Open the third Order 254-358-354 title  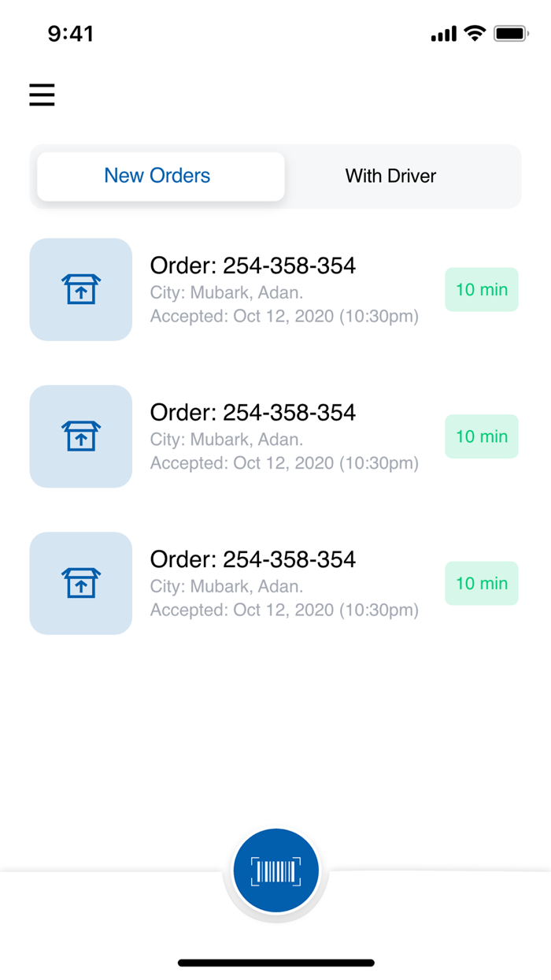(253, 559)
